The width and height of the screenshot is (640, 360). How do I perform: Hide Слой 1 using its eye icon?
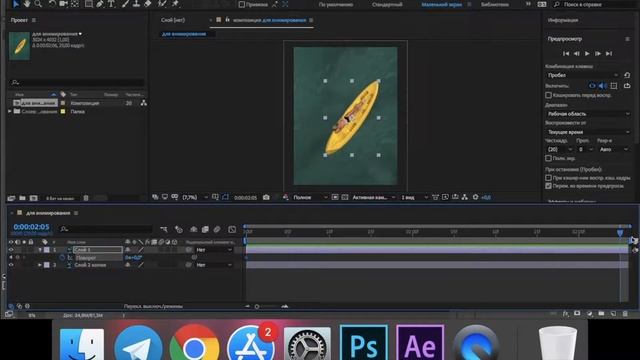tap(11, 250)
